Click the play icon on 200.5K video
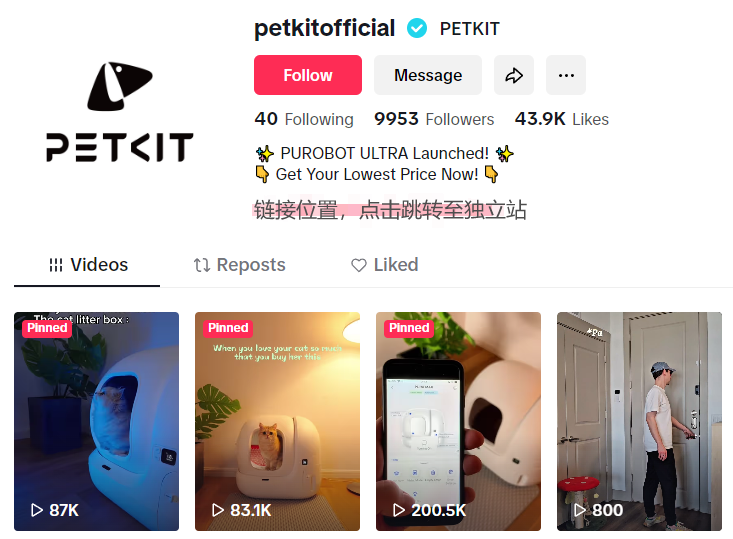 (398, 510)
